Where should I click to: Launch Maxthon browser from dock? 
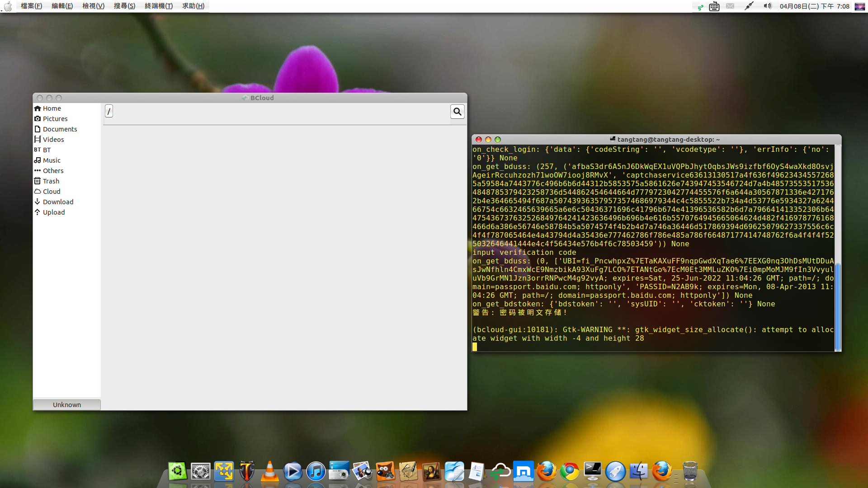524,471
